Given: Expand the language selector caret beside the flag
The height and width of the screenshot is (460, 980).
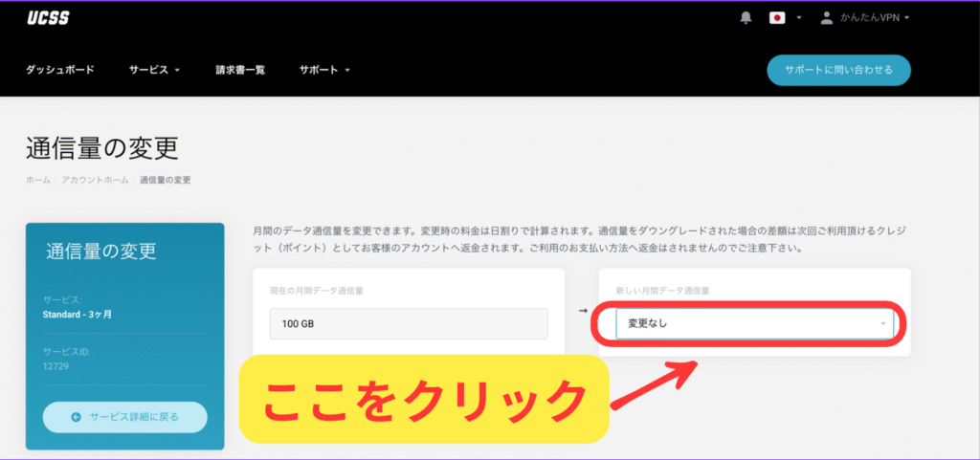Looking at the screenshot, I should click(x=798, y=18).
